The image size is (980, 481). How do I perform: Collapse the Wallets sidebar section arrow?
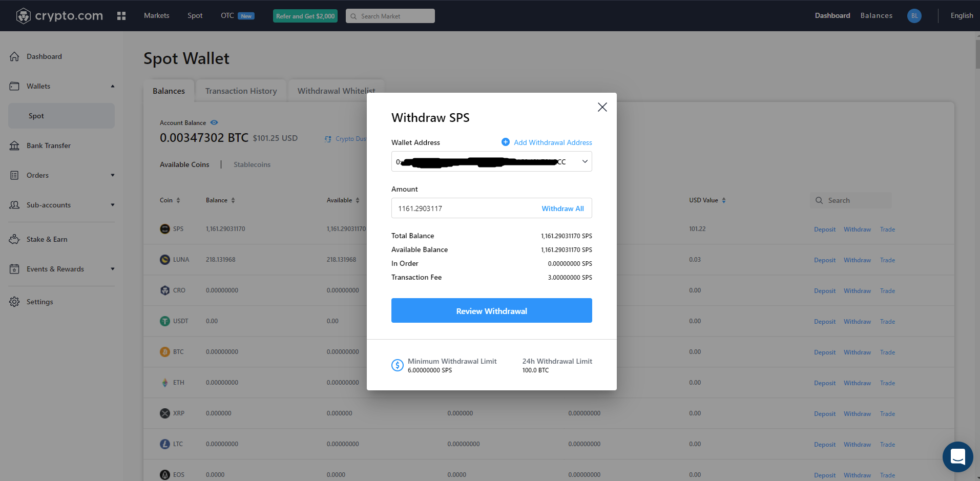pyautogui.click(x=113, y=86)
